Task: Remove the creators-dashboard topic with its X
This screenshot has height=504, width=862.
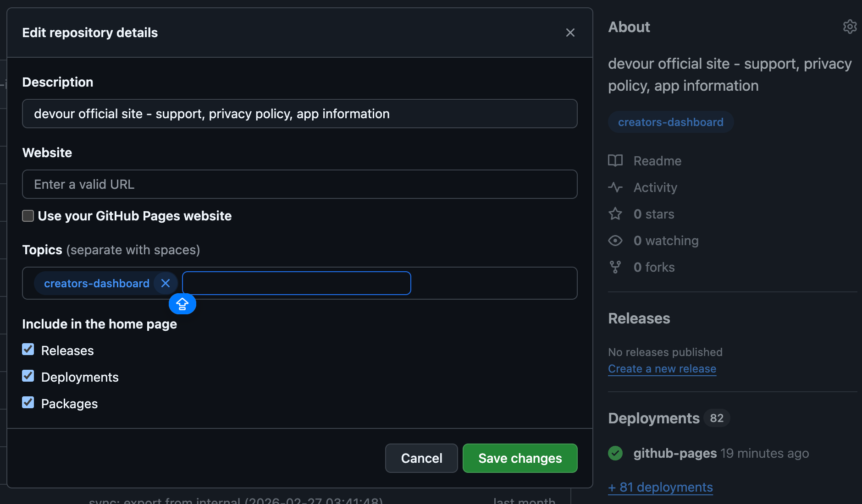Action: coord(165,283)
